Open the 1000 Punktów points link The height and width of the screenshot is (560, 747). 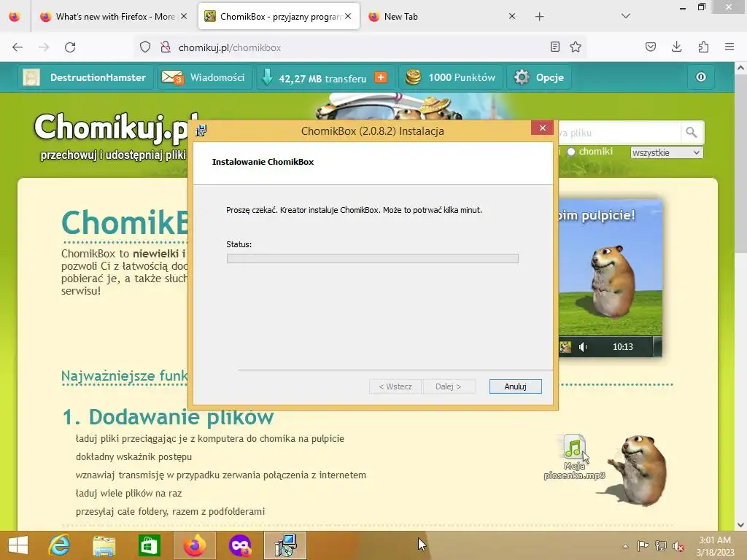[x=451, y=77]
